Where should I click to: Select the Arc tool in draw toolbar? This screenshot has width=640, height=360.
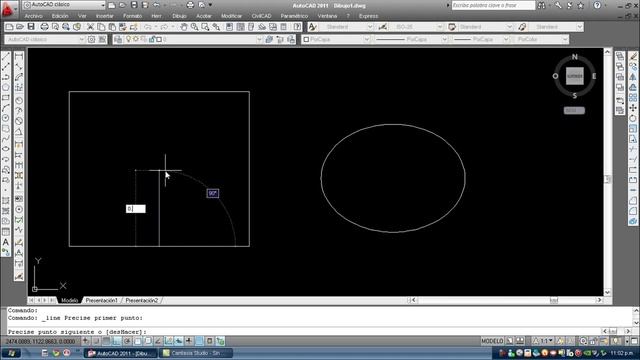click(6, 108)
